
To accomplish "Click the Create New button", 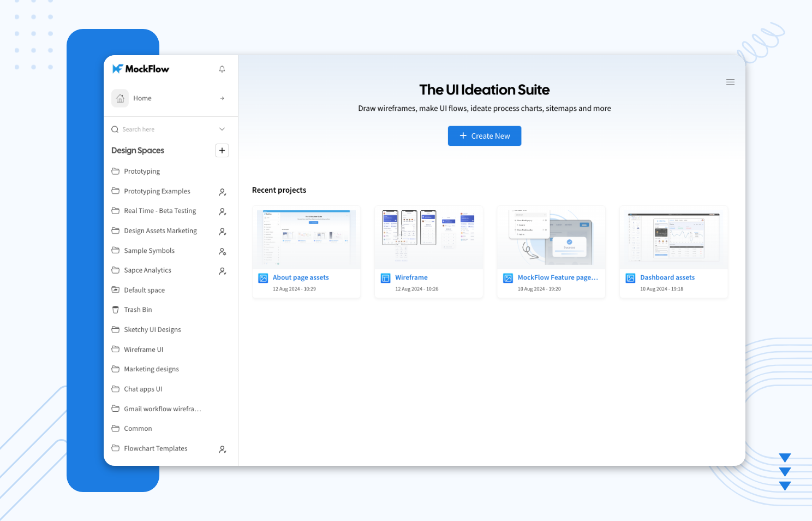I will (485, 136).
